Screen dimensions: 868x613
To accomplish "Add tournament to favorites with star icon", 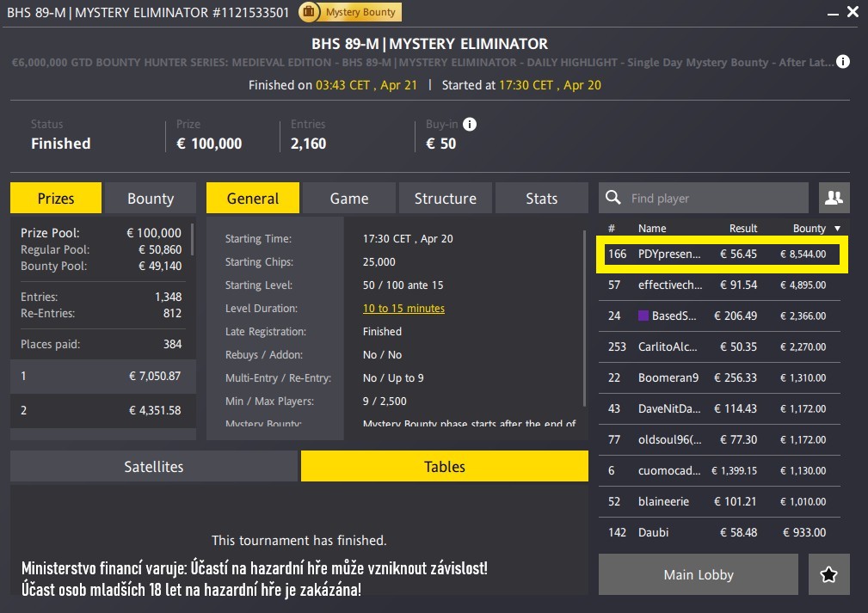I will point(829,575).
